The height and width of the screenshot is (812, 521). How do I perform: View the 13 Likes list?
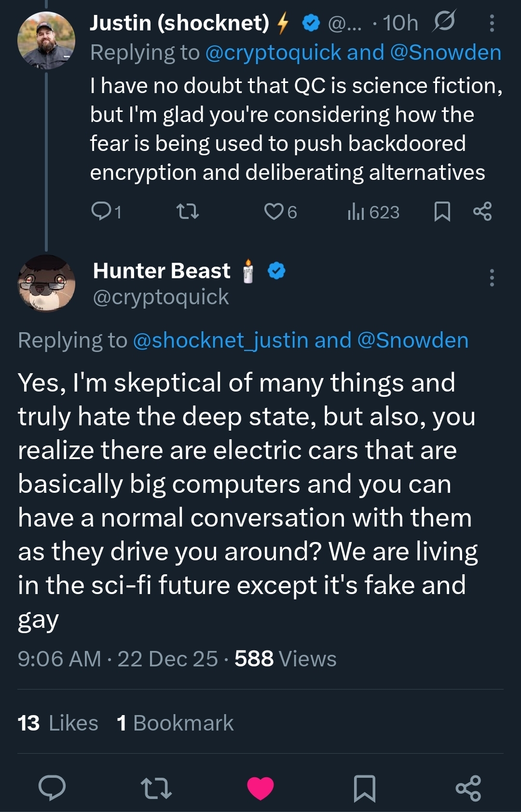[x=58, y=723]
